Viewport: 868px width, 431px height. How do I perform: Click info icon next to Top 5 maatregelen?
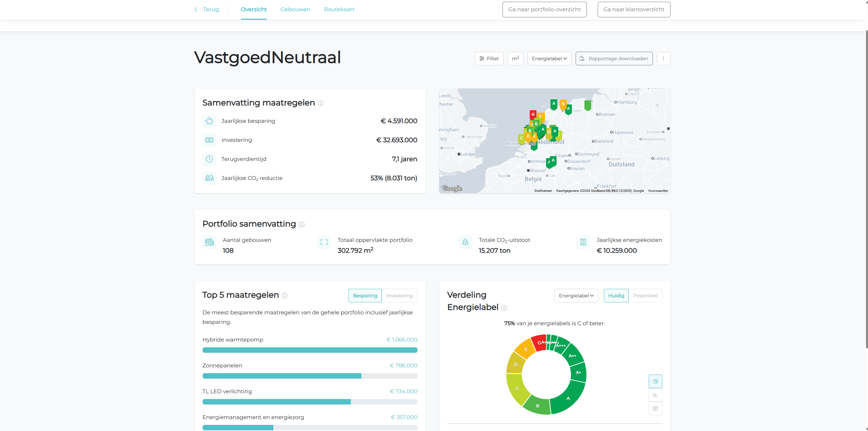(x=285, y=296)
